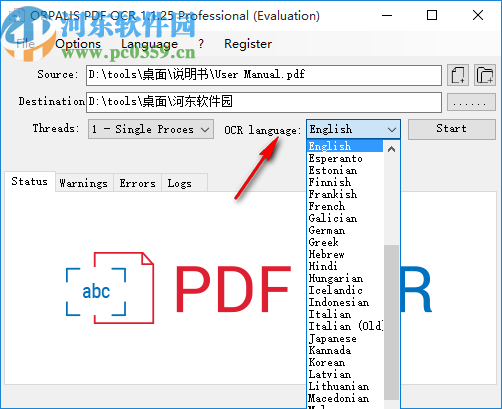Click the add source file icon
Screen dimensions: 502x409
458,75
